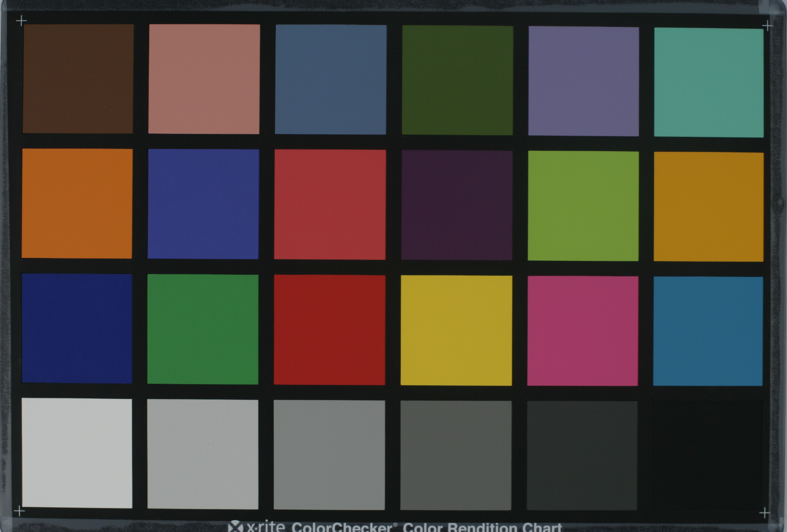
Task: Click the bluish-green teal swatch
Action: click(709, 83)
